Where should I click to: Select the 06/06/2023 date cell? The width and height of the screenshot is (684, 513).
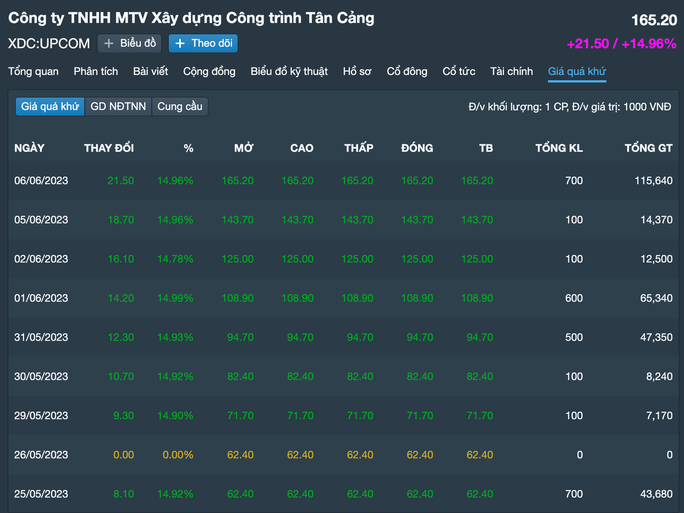pyautogui.click(x=41, y=181)
